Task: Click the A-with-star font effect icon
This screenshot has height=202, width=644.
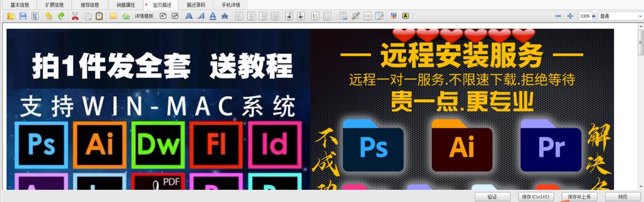Action: coord(225,16)
